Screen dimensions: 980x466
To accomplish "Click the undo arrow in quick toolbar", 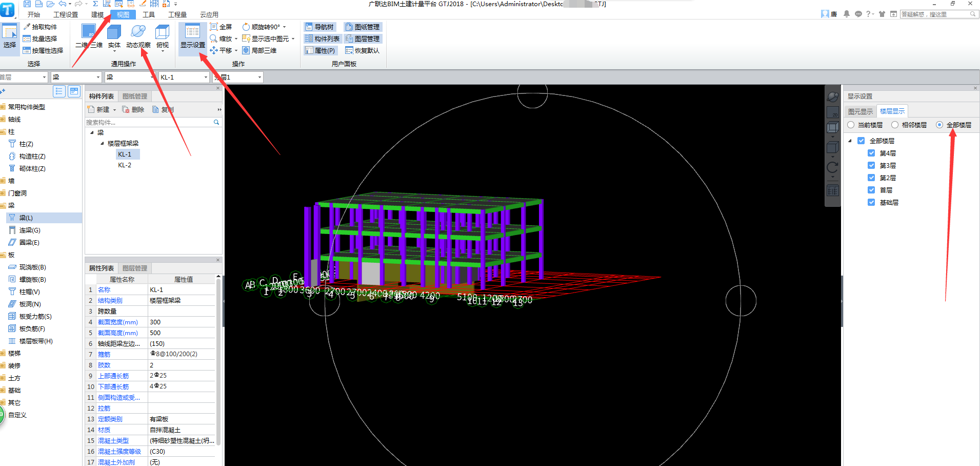I will [62, 4].
